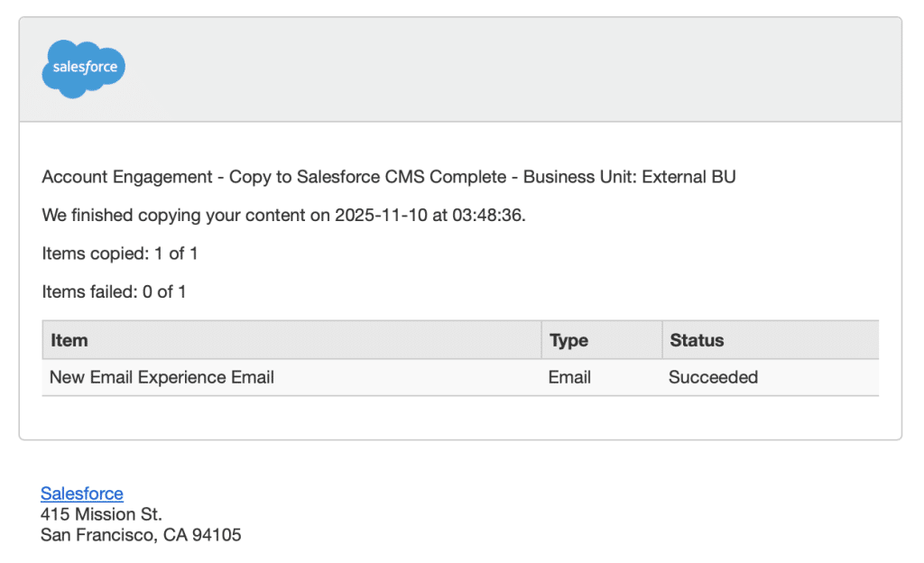The width and height of the screenshot is (924, 563).
Task: Click the Items copied: 1 of 1 line
Action: coord(120,254)
